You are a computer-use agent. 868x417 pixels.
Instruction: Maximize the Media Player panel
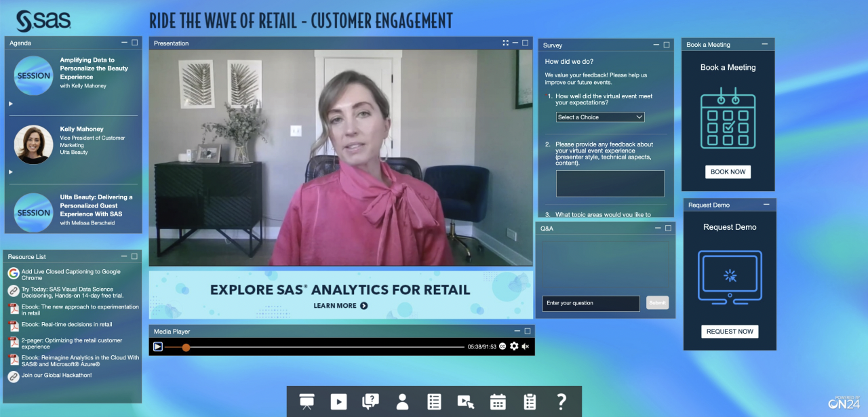(527, 331)
